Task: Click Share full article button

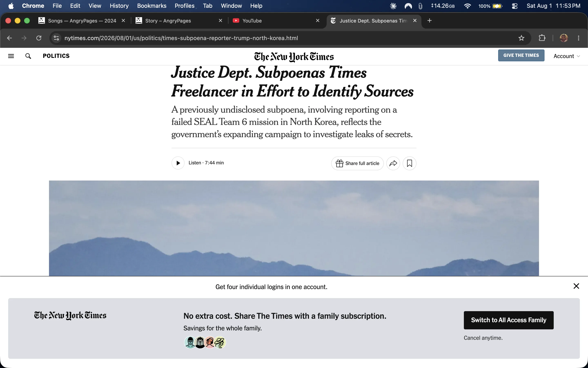Action: 357,163
